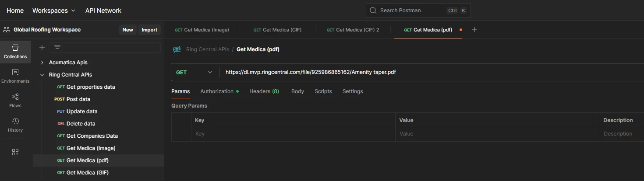Click the Import button
This screenshot has height=181, width=644.
(149, 30)
